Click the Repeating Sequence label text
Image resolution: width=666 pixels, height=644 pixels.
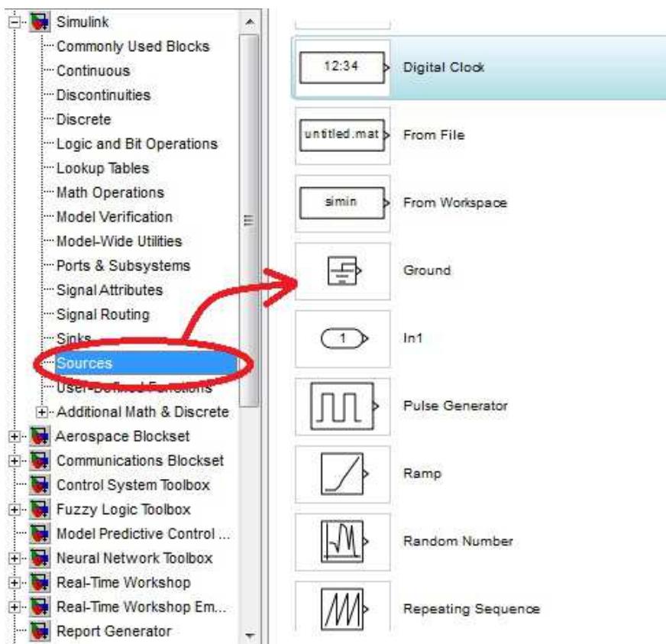pos(471,609)
